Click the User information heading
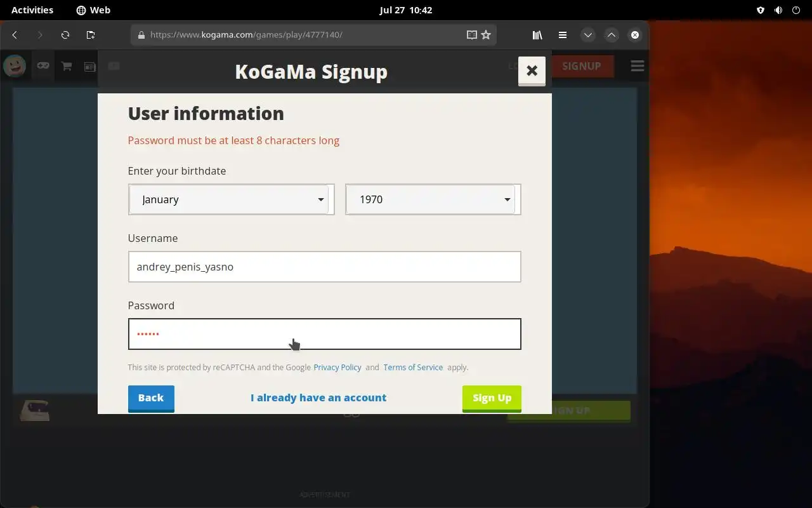Viewport: 812px width, 508px height. (206, 113)
